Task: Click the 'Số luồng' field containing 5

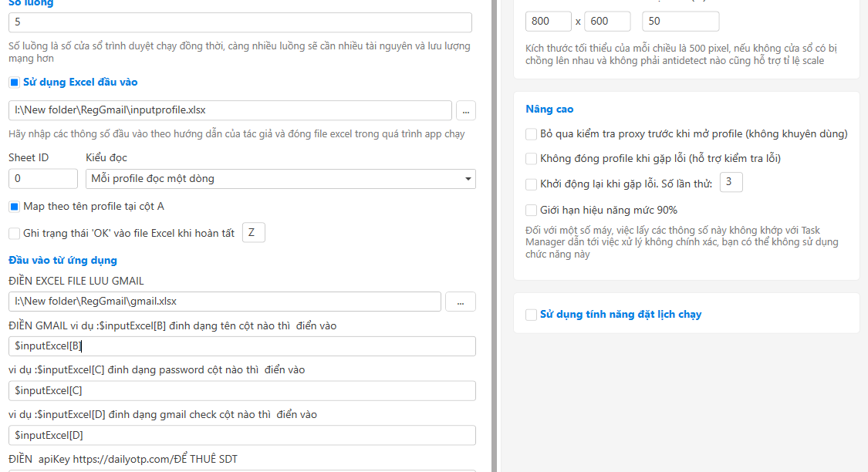Action: click(x=240, y=22)
